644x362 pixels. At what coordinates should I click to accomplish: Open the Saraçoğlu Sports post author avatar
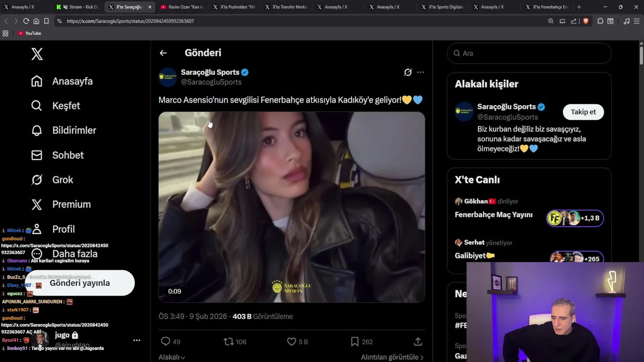click(168, 77)
